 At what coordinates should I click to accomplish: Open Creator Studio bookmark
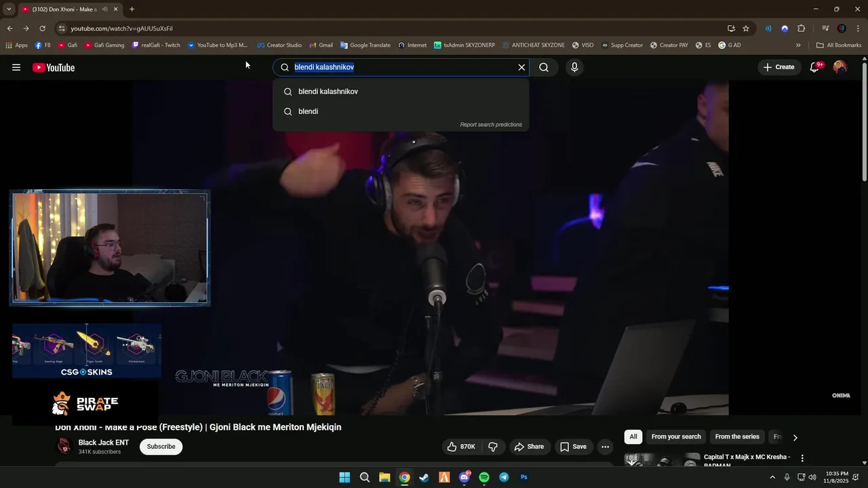click(279, 45)
